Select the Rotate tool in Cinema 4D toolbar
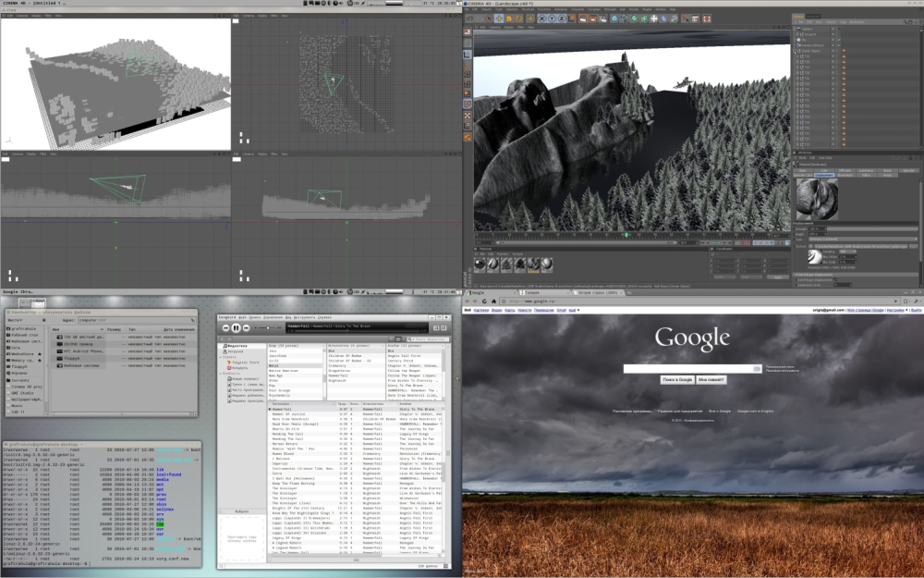Screen dimensions: 924x578 518,18
